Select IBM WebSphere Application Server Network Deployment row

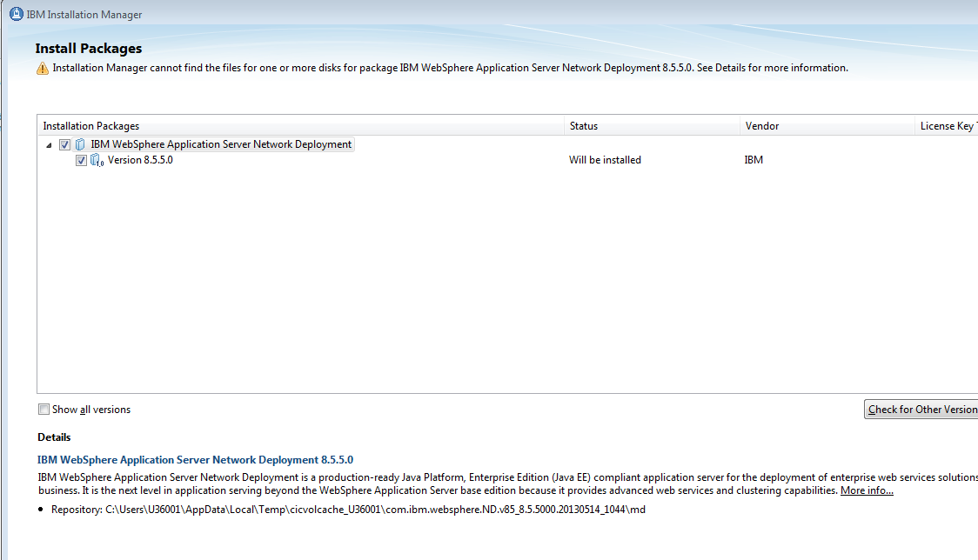coord(221,144)
